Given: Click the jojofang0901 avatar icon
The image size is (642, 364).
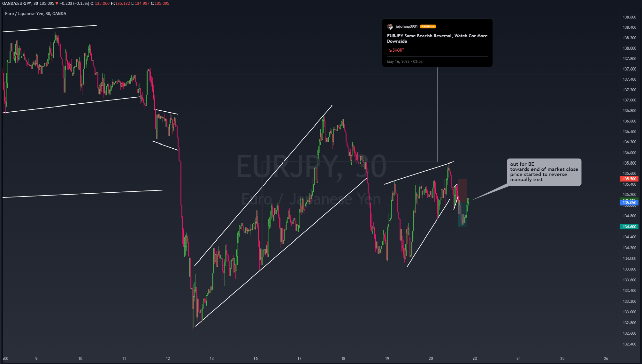Looking at the screenshot, I should 390,27.
